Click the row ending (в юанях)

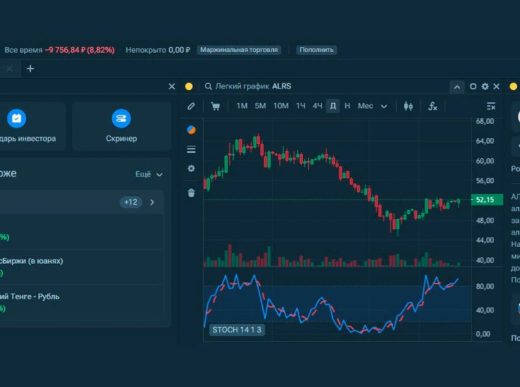click(82, 267)
